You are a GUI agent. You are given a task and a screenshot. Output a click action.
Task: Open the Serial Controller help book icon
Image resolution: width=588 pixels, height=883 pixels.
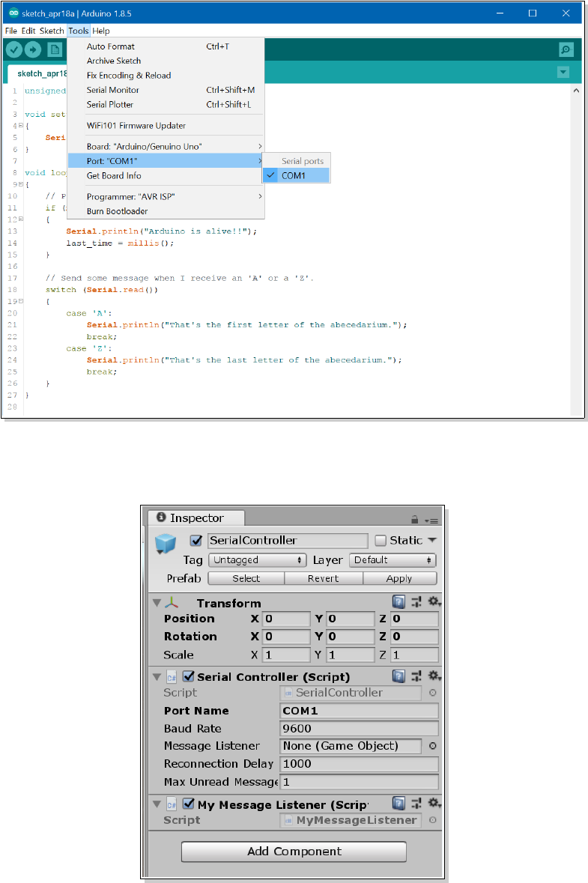point(398,676)
